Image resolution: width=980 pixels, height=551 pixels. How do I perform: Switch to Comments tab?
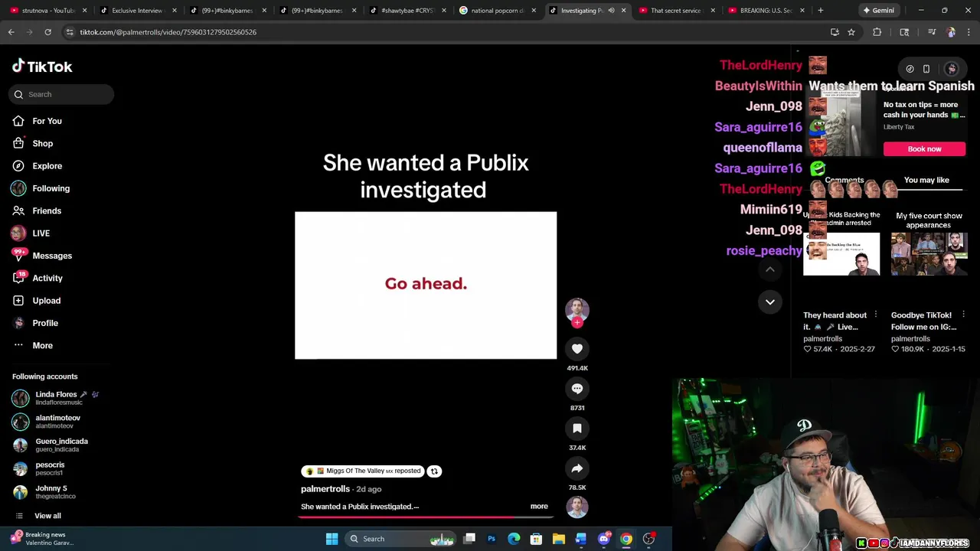tap(844, 180)
